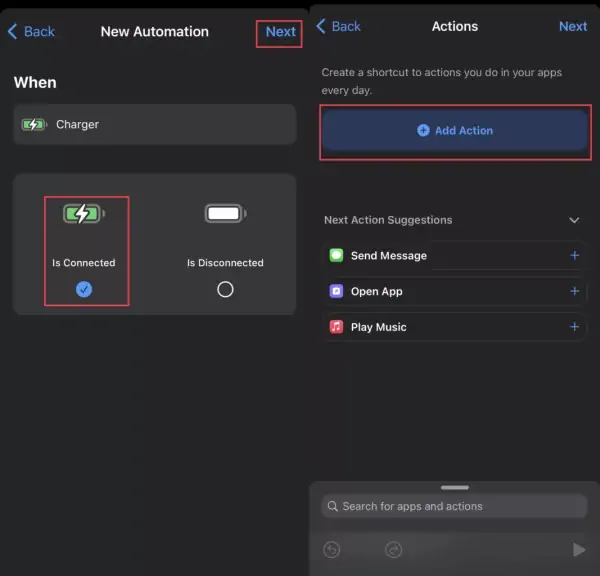Tap Next on New Automation screen
Screen dimensions: 600x576
coord(280,32)
